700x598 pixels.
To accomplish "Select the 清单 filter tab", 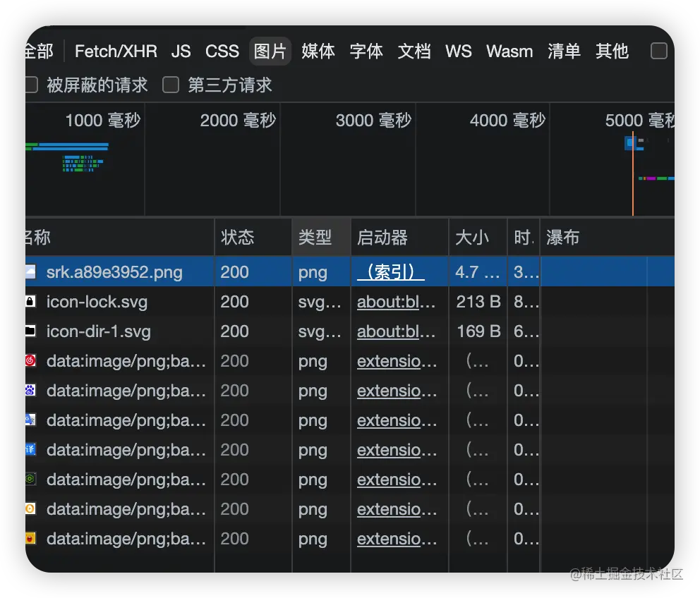I will 564,51.
